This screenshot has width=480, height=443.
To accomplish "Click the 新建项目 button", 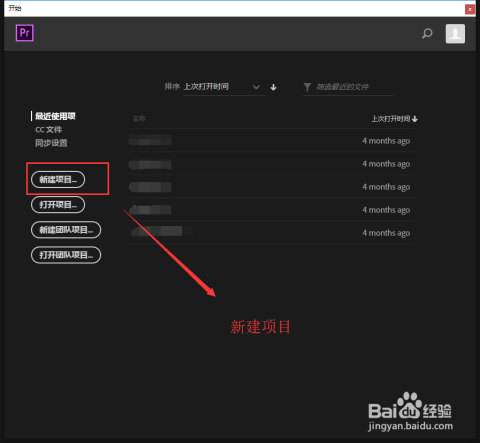I will point(58,180).
